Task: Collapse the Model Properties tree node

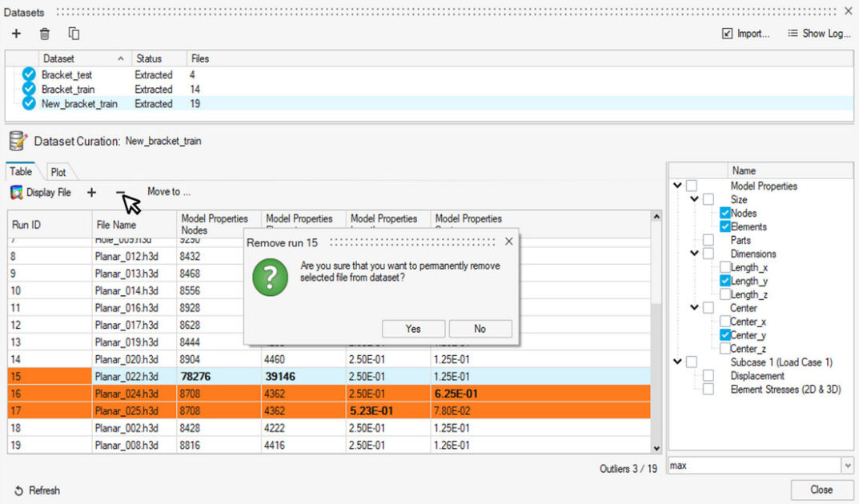Action: click(x=678, y=186)
